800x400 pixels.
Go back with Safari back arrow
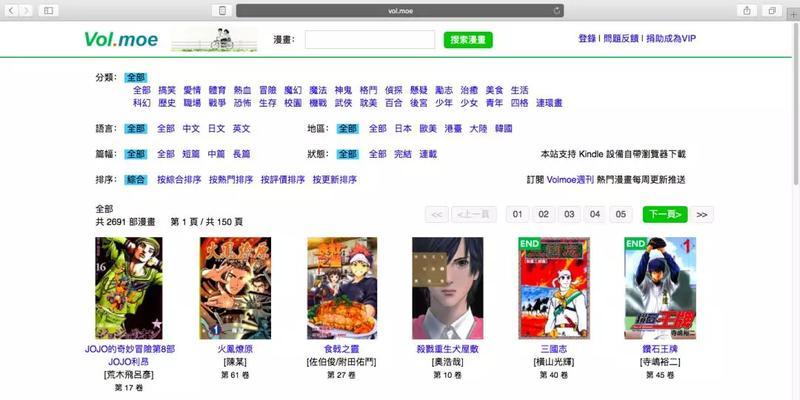tap(11, 10)
